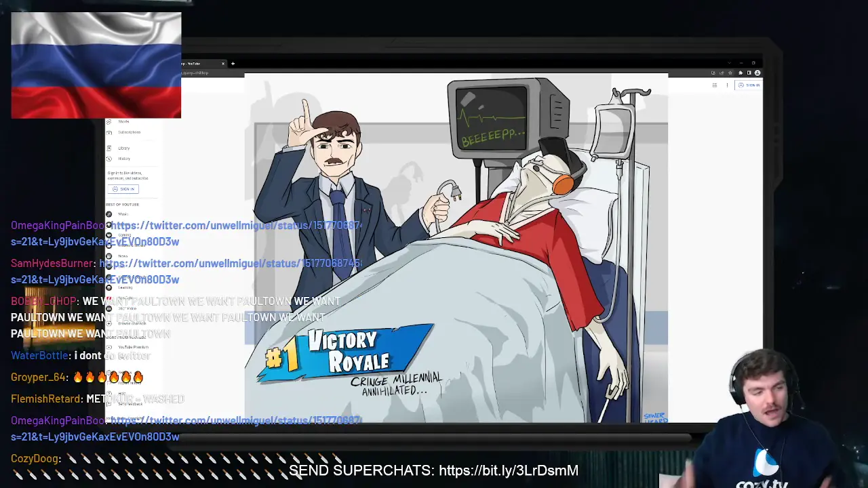This screenshot has width=868, height=488.
Task: Open Subscriptions from the sidebar
Action: [130, 132]
